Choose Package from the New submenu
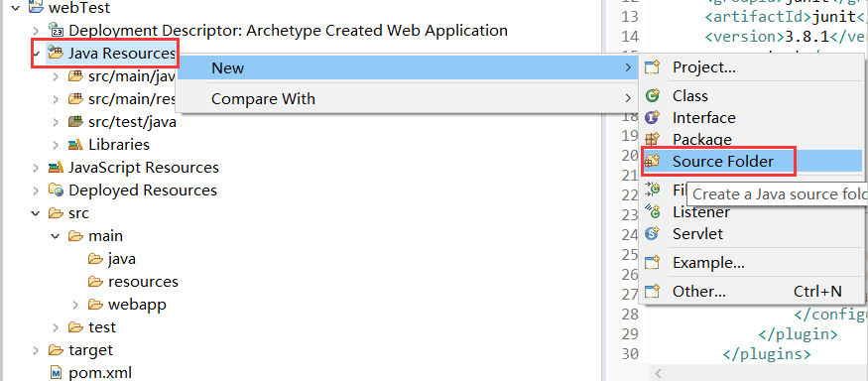This screenshot has width=868, height=381. (753, 139)
